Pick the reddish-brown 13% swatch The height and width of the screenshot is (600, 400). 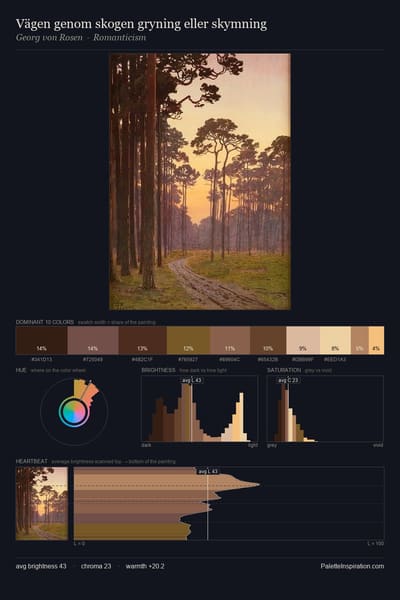tap(142, 340)
